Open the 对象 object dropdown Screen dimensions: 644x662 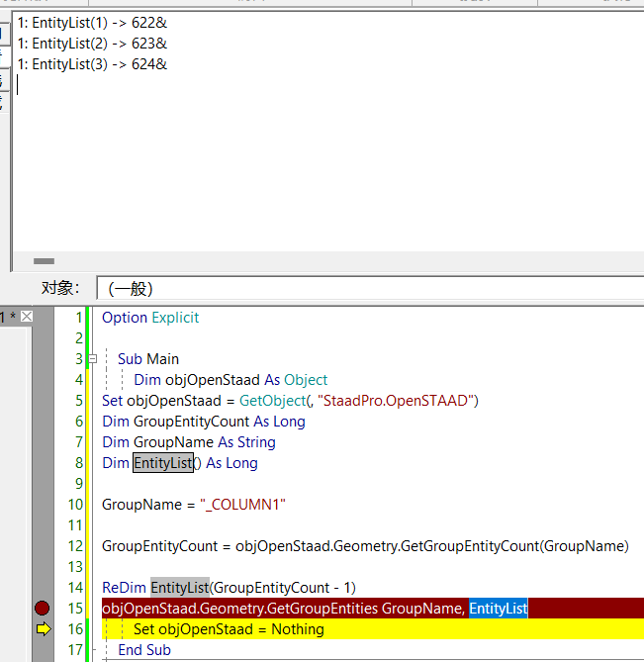pos(369,288)
